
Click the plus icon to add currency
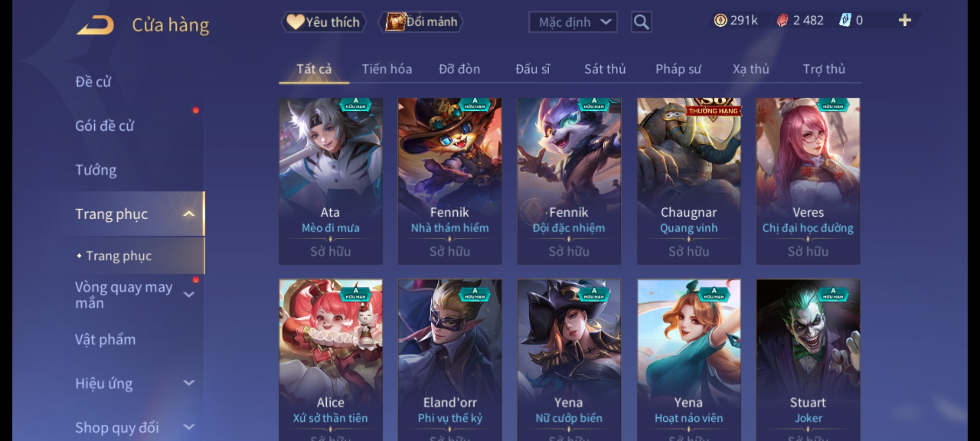pyautogui.click(x=905, y=20)
